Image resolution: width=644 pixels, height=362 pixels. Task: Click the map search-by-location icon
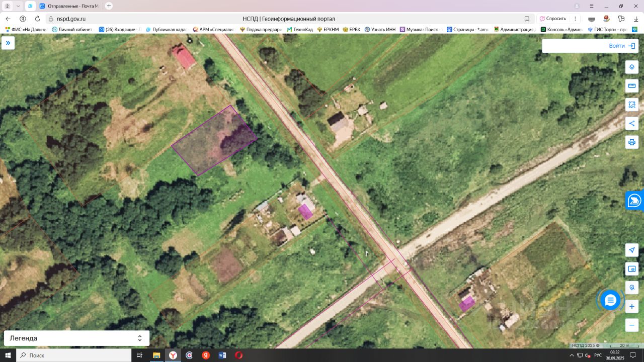(632, 288)
